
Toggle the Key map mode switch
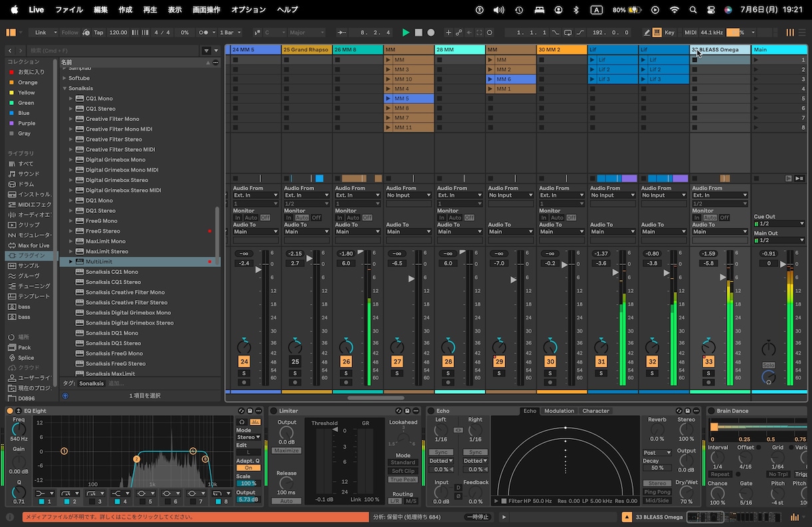[670, 33]
